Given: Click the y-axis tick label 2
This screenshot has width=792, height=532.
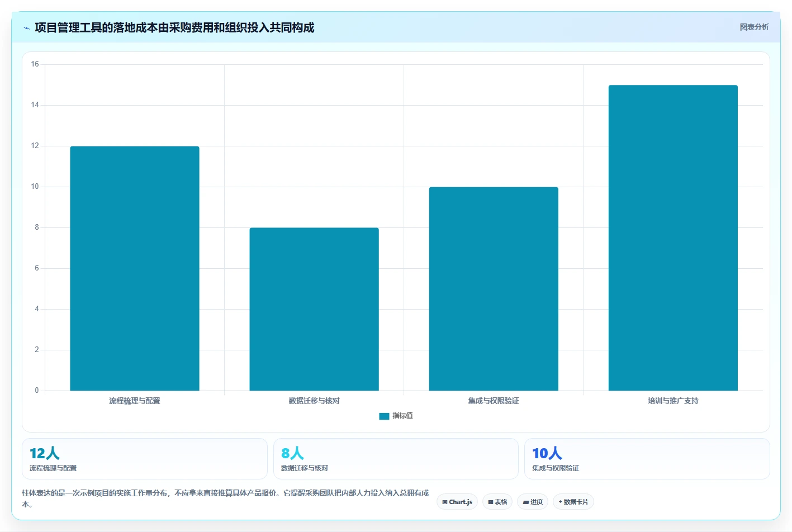Looking at the screenshot, I should [37, 350].
